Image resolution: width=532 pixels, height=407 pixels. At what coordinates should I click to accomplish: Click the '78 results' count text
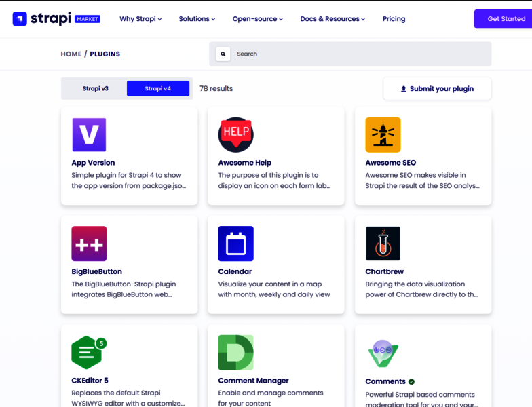pos(216,88)
